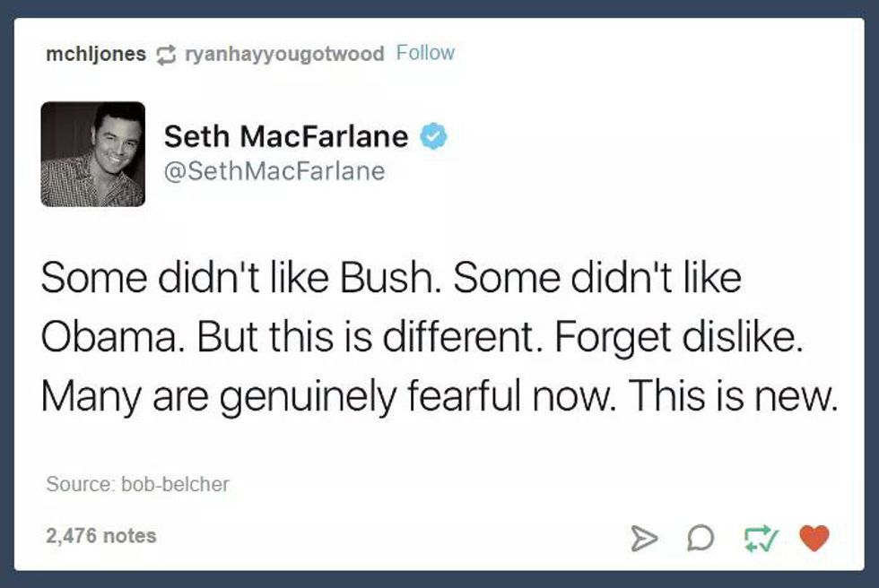Open the @SethMacFarlane handle
The width and height of the screenshot is (879, 588).
pos(274,170)
